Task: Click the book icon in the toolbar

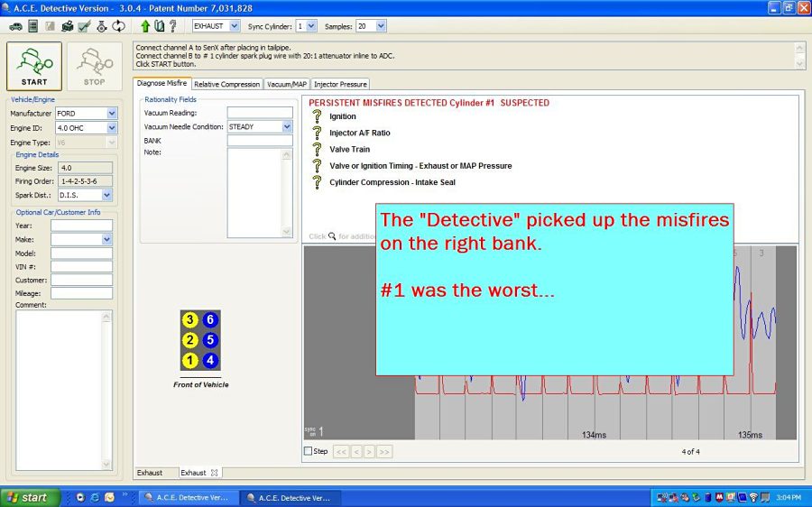Action: [x=159, y=26]
